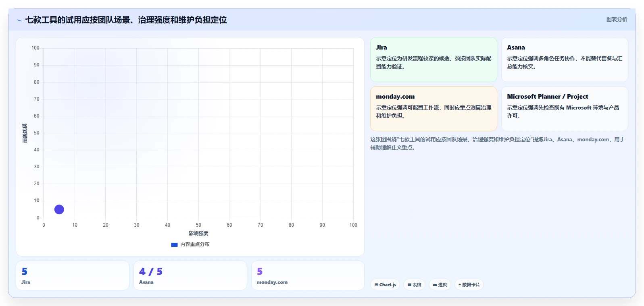Screen dimensions: 644x306
Task: Click the header icon before the title
Action: pyautogui.click(x=19, y=20)
